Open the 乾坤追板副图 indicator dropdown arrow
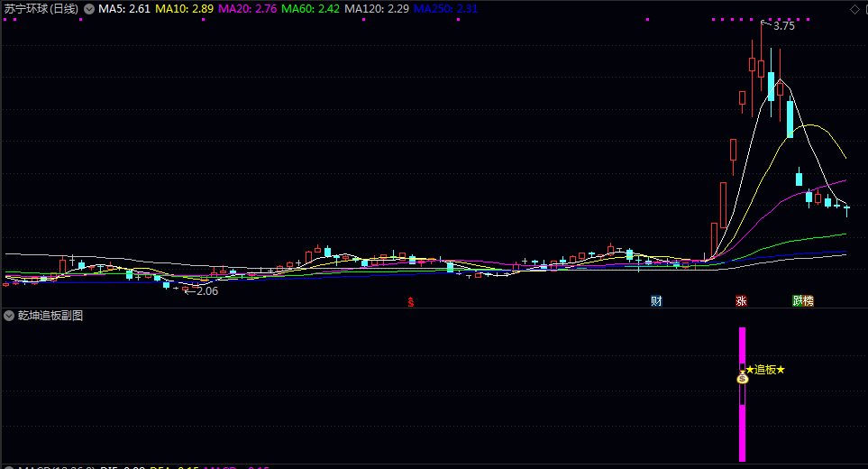Image resolution: width=868 pixels, height=469 pixels. [9, 316]
